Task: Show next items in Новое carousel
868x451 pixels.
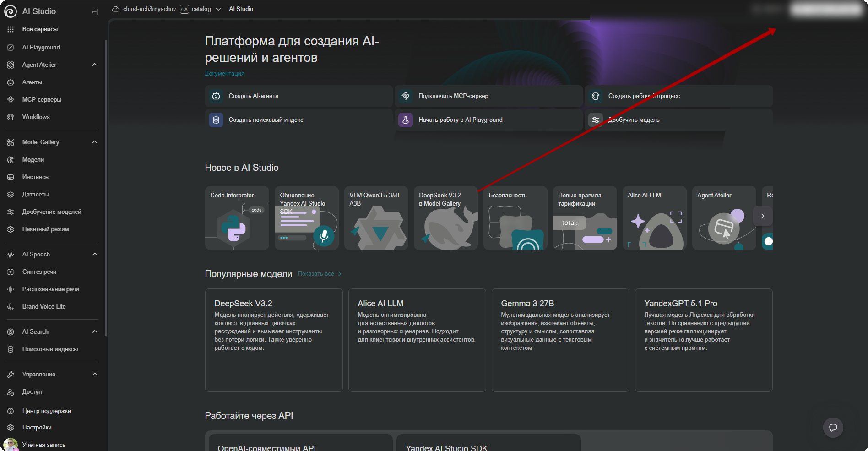Action: tap(763, 216)
